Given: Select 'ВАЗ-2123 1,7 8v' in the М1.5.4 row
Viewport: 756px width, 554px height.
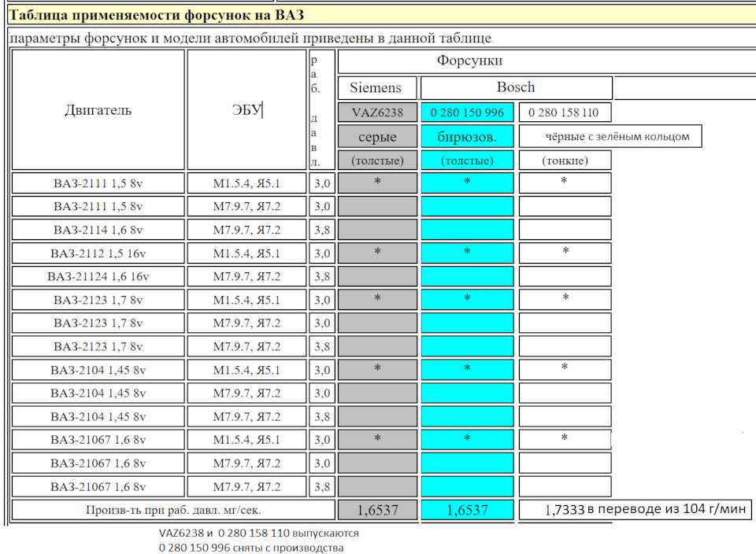Looking at the screenshot, I should (x=98, y=300).
